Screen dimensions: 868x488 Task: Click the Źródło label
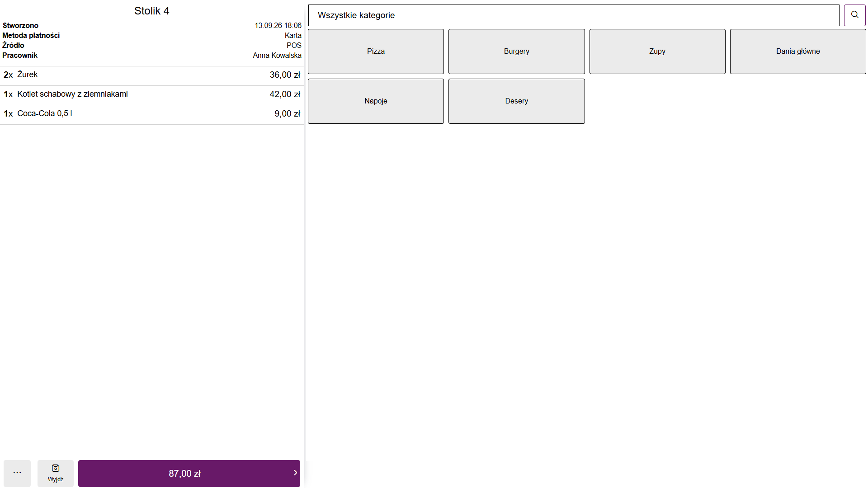13,45
